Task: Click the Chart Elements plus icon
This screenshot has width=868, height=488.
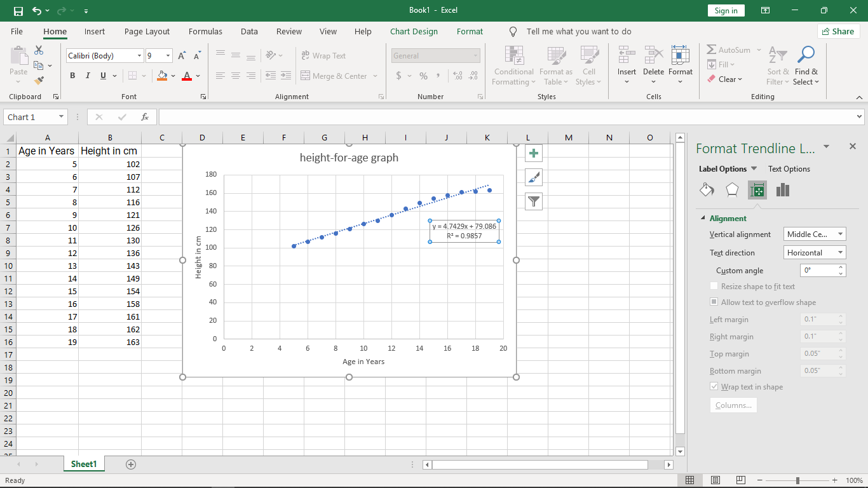Action: tap(534, 153)
